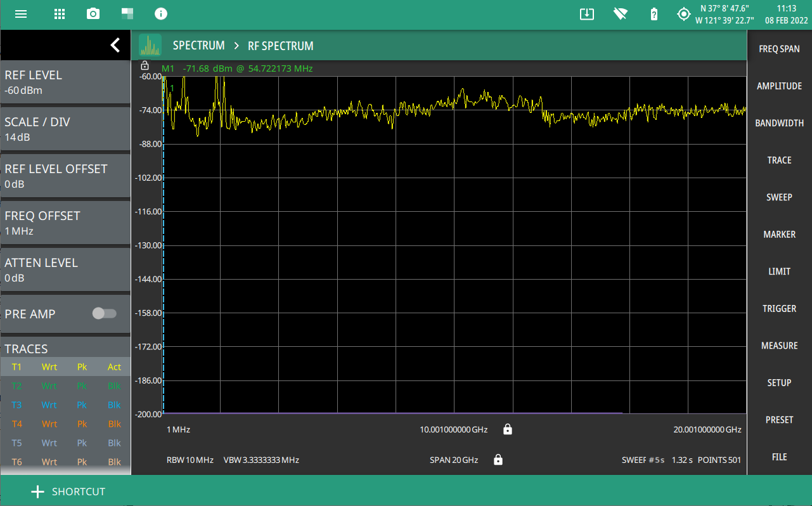This screenshot has height=506, width=812.
Task: Click the add SHORTCUT button
Action: [68, 491]
